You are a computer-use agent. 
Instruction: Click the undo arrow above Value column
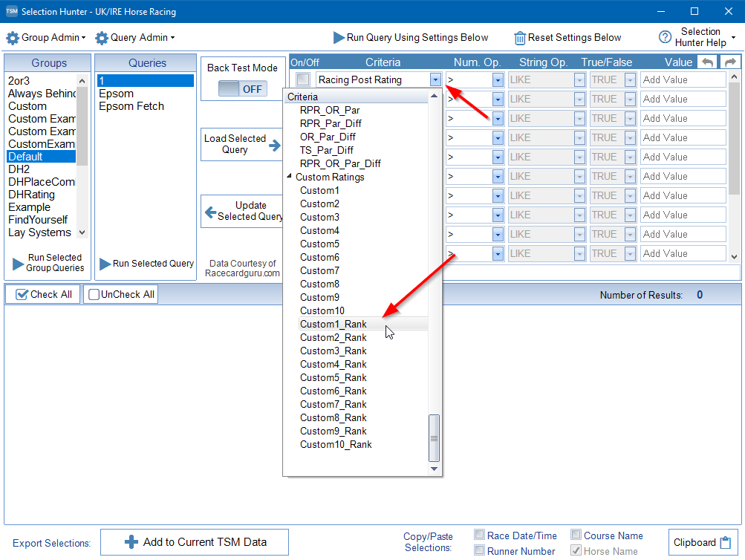pyautogui.click(x=707, y=63)
